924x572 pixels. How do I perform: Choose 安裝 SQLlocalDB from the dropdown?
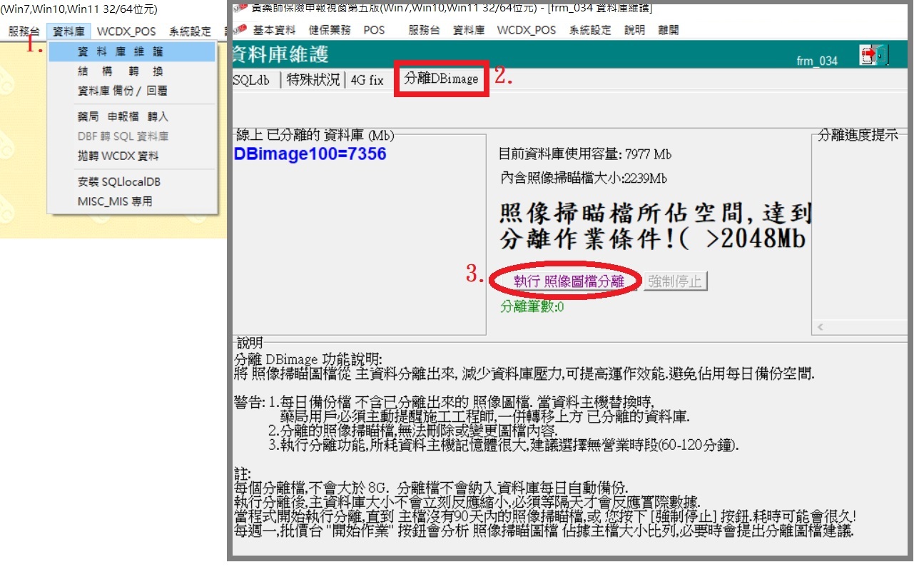(132, 182)
